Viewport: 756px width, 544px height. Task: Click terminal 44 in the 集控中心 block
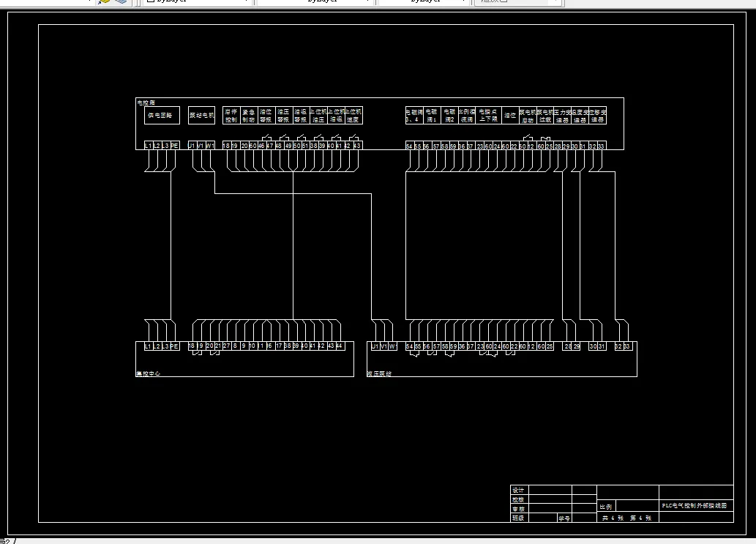tap(340, 346)
